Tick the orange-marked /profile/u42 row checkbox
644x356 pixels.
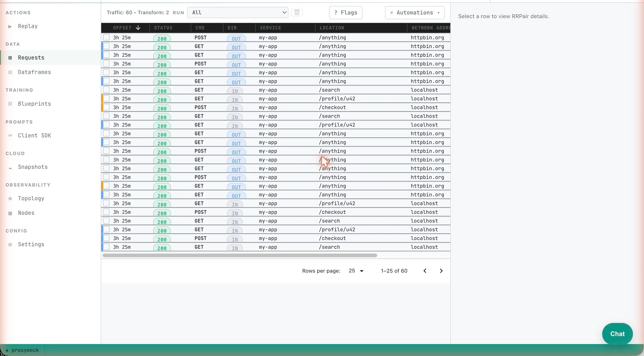coord(106,98)
